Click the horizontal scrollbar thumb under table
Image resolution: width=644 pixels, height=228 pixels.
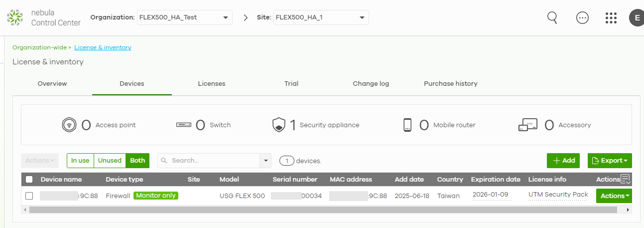tap(323, 210)
